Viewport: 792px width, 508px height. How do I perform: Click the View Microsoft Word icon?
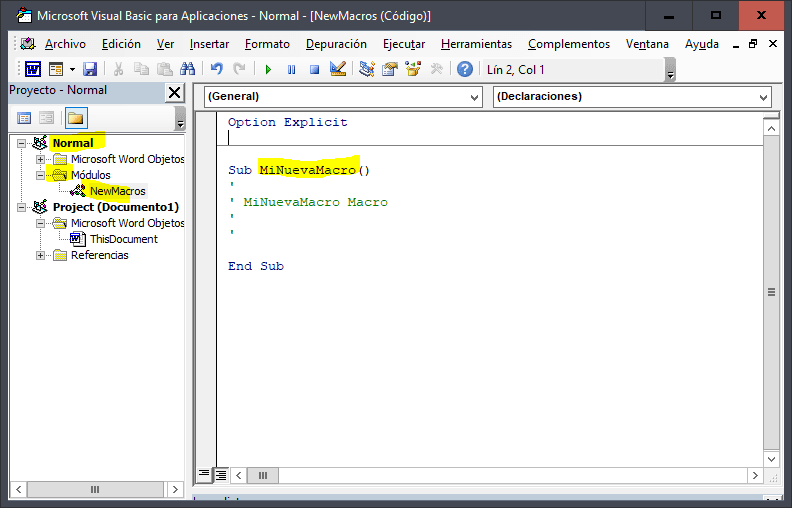tap(33, 69)
